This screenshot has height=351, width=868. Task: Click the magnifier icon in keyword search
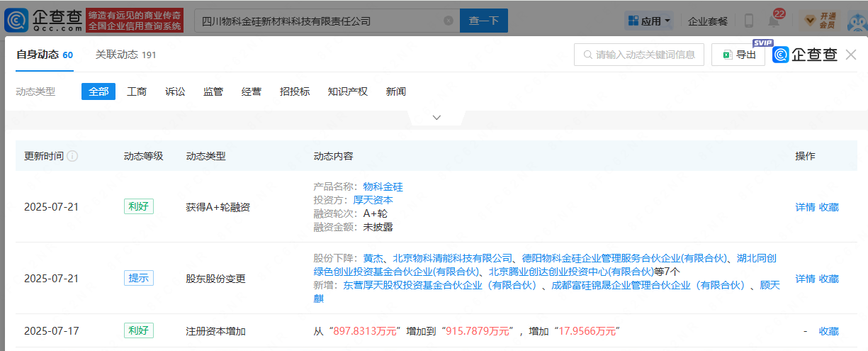coord(587,55)
